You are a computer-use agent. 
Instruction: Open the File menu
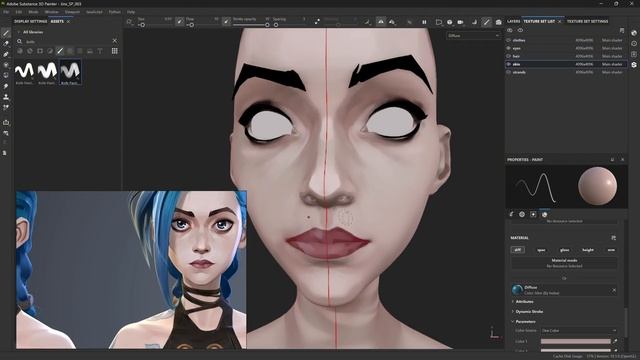point(6,12)
